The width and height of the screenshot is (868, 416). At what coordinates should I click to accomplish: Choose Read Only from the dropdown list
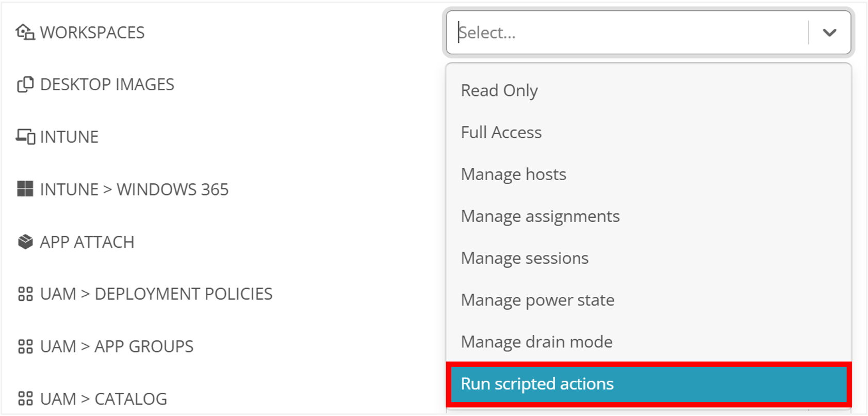(x=499, y=90)
